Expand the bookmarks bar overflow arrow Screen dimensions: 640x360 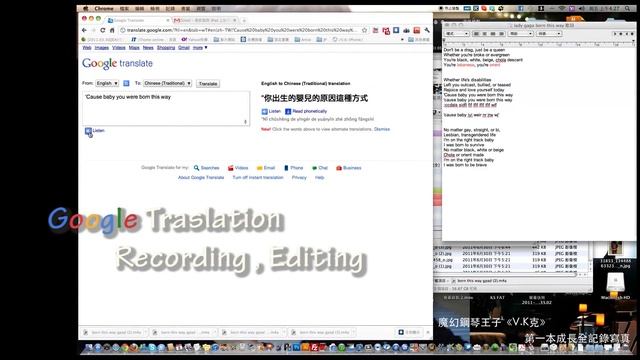point(402,40)
